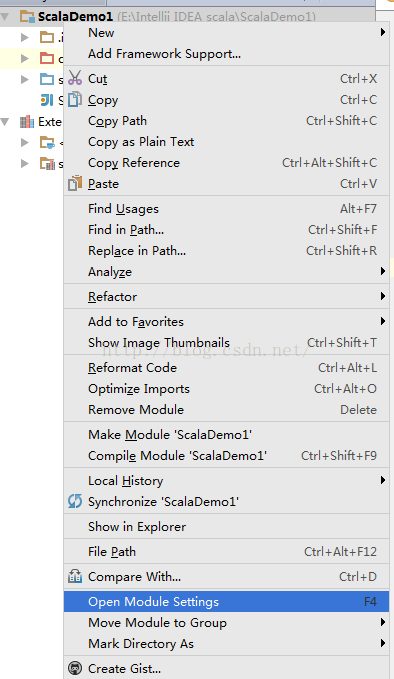Collapse the ScalaDemo1 project tree node
Viewport: 394px width, 679px height.
click(5, 17)
